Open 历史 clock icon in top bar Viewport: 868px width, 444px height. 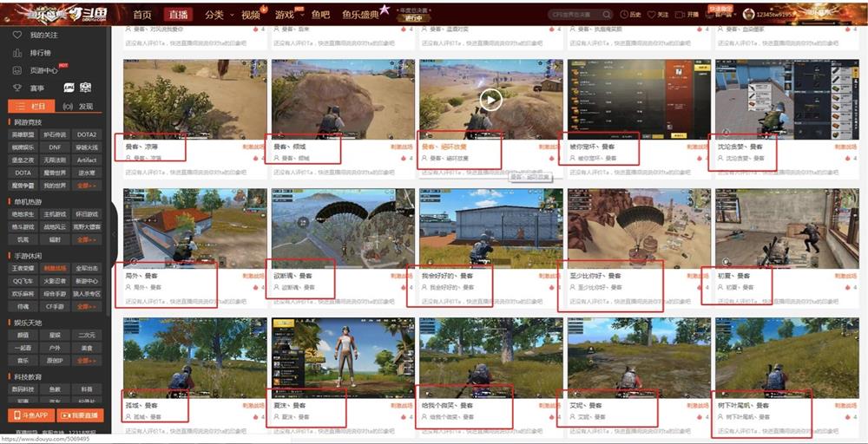630,15
